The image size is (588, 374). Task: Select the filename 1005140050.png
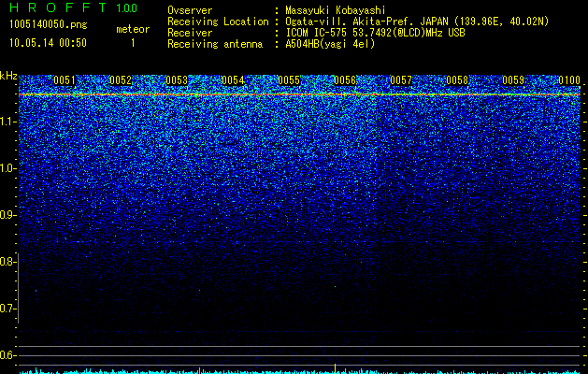(x=49, y=24)
